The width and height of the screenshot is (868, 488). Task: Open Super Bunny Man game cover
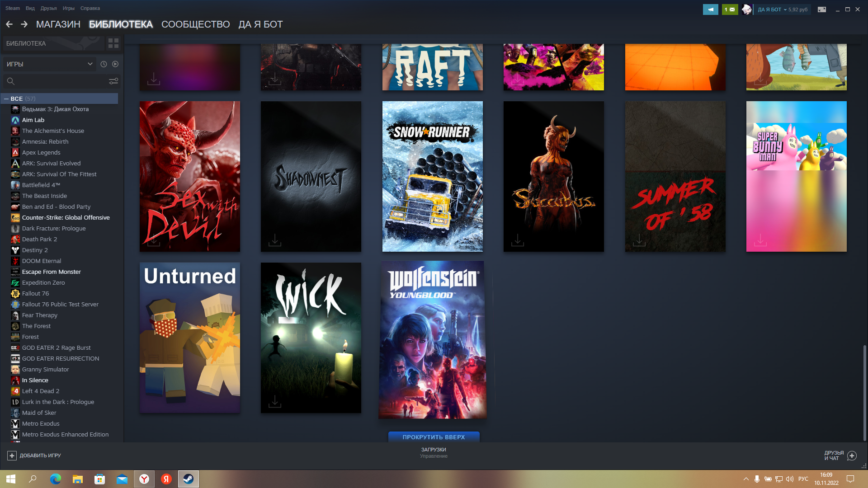pyautogui.click(x=797, y=176)
